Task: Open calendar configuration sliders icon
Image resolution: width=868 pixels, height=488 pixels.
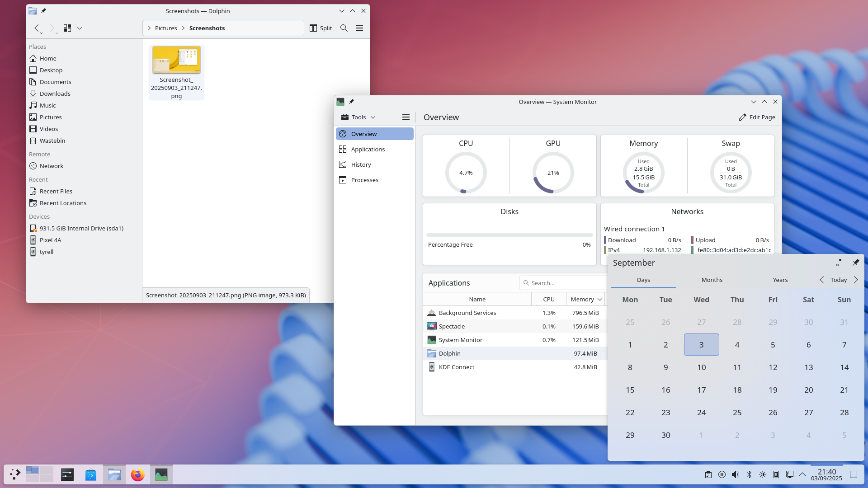Action: (x=840, y=263)
